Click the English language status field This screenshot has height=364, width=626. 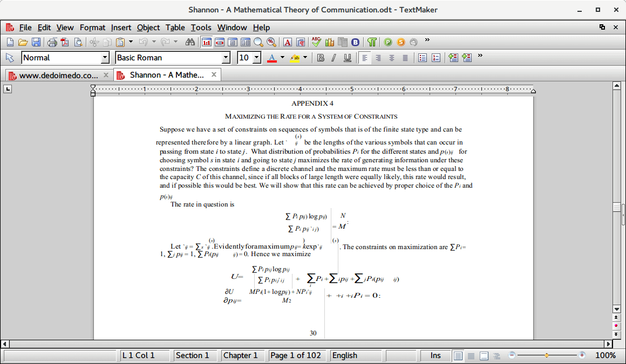click(355, 355)
